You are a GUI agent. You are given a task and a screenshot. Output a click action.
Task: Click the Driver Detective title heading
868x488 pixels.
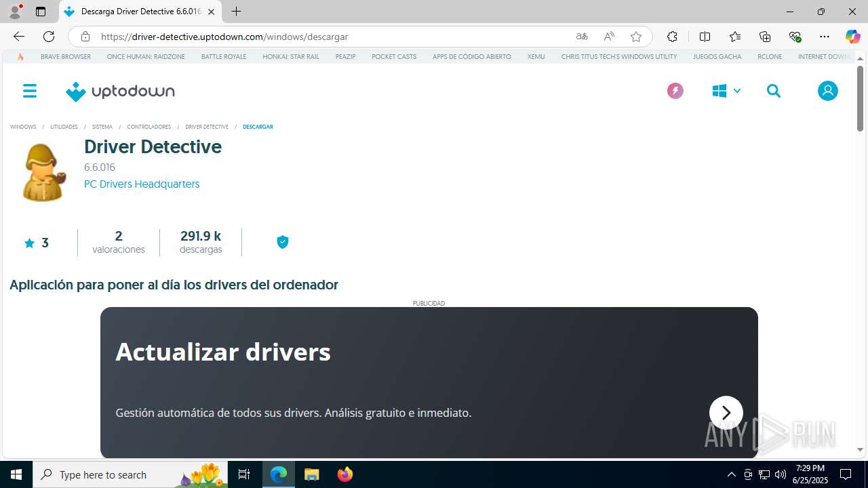(153, 146)
